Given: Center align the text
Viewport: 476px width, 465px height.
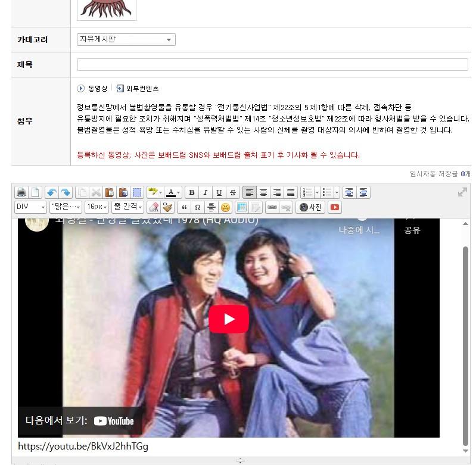Looking at the screenshot, I should click(263, 192).
